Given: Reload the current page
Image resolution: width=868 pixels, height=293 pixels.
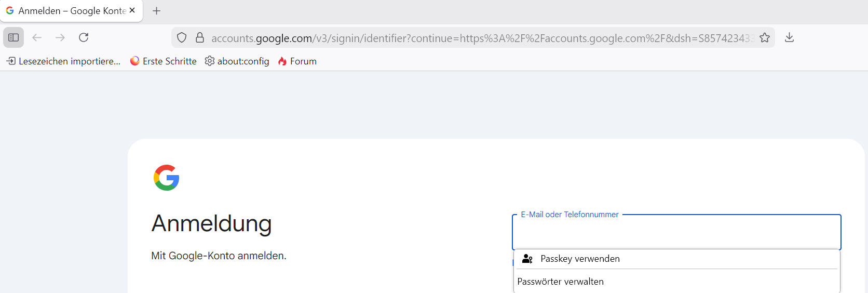Looking at the screenshot, I should click(x=84, y=37).
